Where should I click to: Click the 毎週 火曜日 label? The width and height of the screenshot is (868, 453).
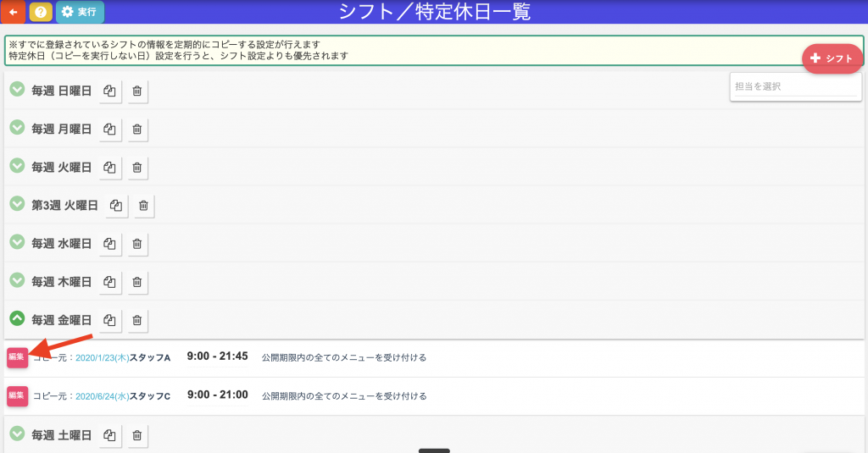[x=61, y=167]
